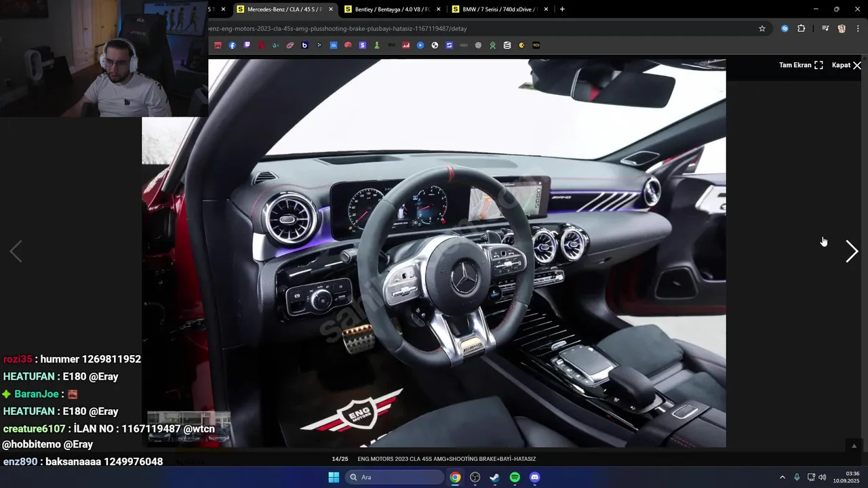Open a new browser tab
This screenshot has height=488, width=868.
pyautogui.click(x=562, y=9)
